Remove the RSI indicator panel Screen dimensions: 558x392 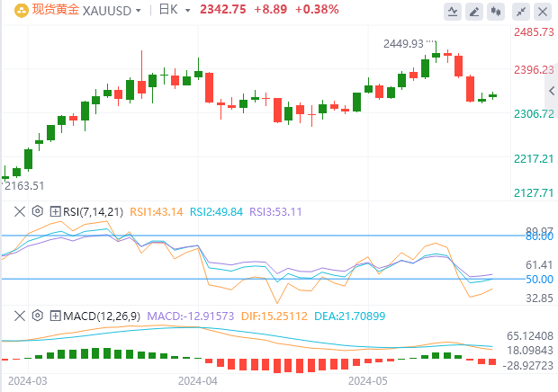(20, 212)
